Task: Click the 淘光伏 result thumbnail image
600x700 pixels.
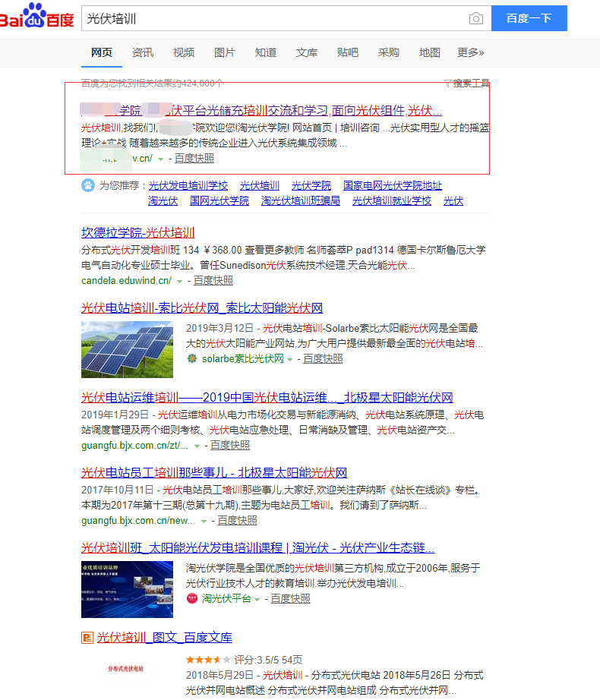Action: [128, 589]
